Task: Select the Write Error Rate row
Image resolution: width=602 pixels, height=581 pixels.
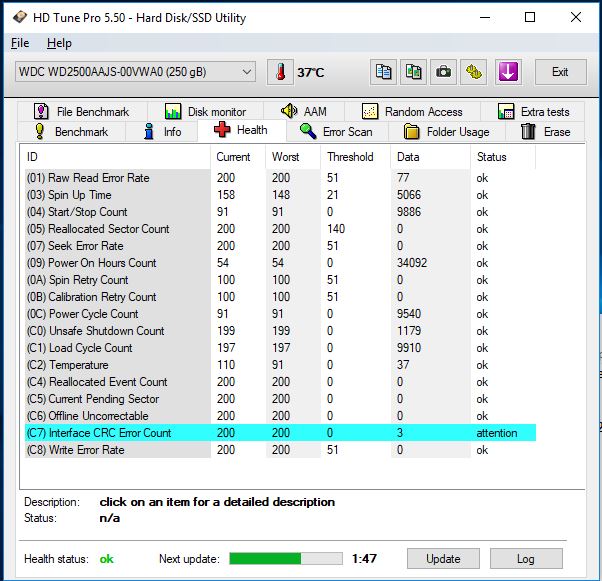Action: click(280, 450)
